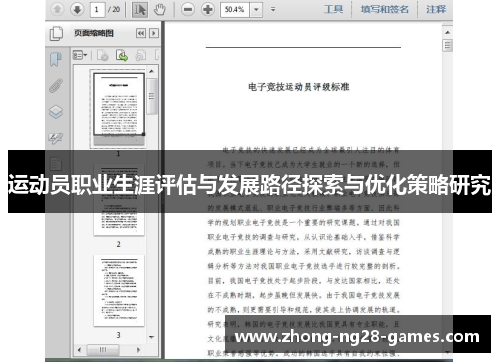Go to previous page with up arrow
Image resolution: width=500 pixels, height=362 pixels.
(x=57, y=9)
